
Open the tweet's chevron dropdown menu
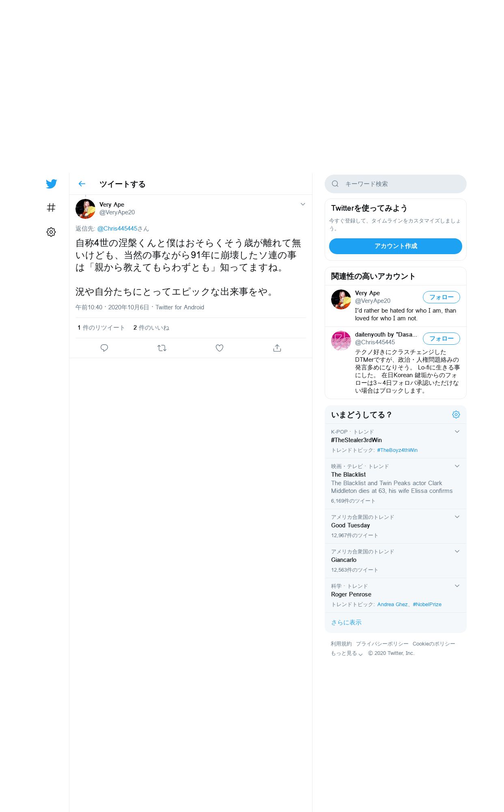(x=303, y=204)
